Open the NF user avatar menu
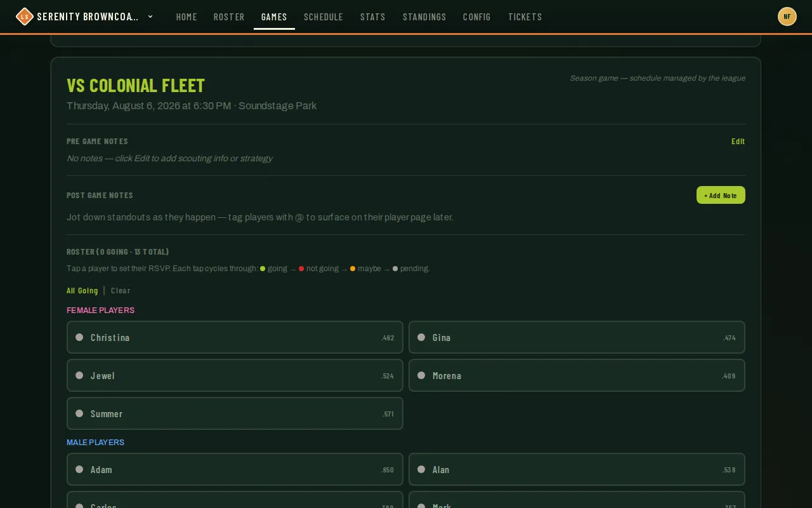 787,17
